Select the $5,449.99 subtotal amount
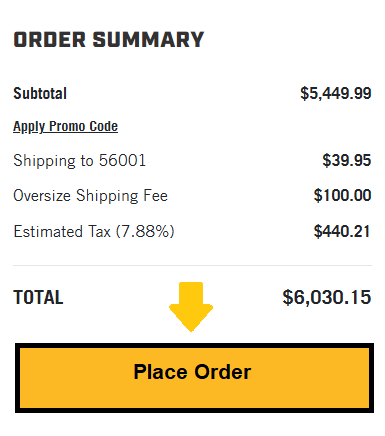Image resolution: width=385 pixels, height=436 pixels. click(336, 93)
